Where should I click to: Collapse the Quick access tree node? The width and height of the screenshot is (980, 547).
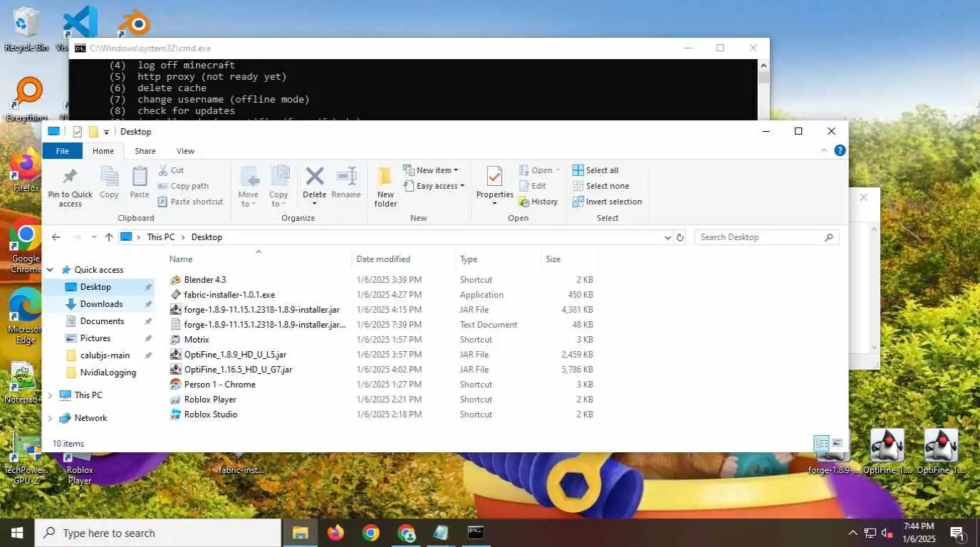coord(50,270)
